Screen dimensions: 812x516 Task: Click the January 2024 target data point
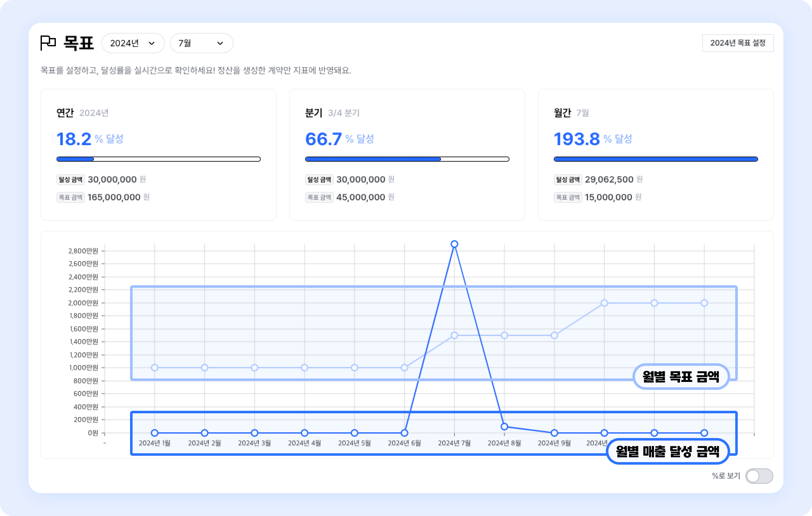coord(154,368)
